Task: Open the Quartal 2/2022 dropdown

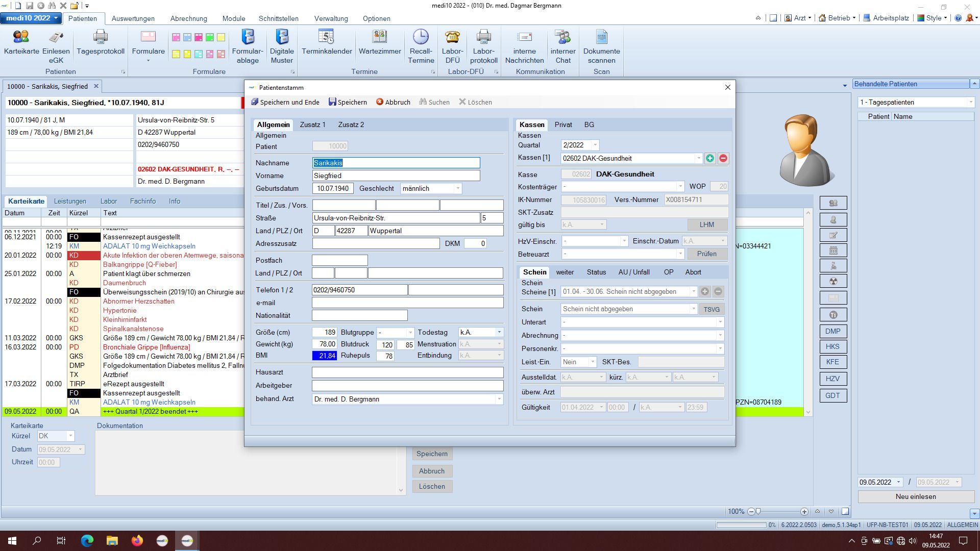Action: (595, 145)
